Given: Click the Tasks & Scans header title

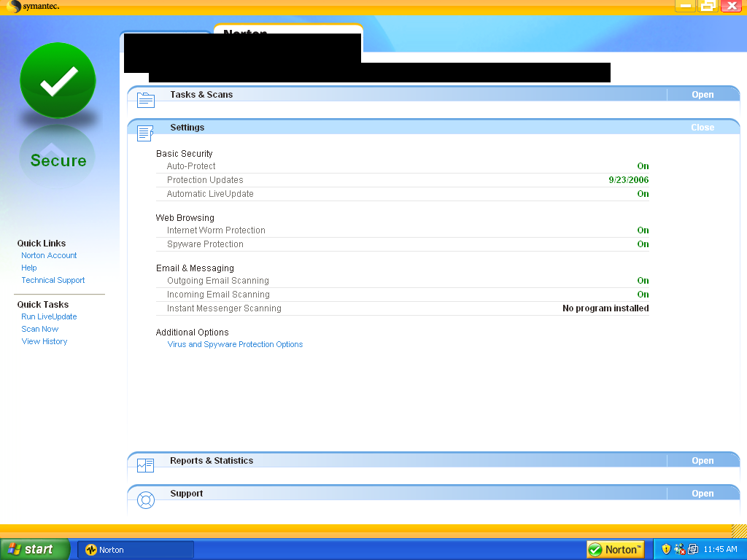Looking at the screenshot, I should [201, 95].
